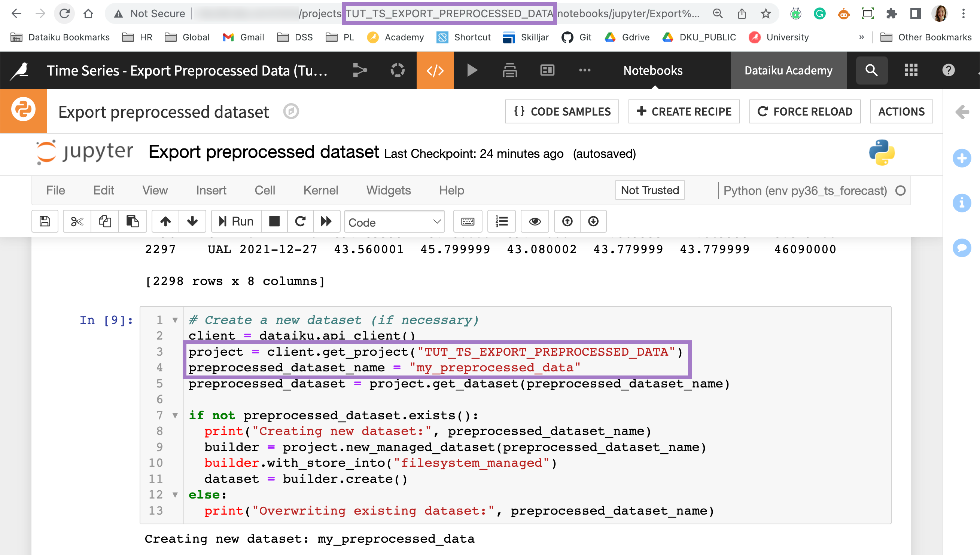The image size is (980, 555).
Task: Expand the Dataiku more options ellipsis menu
Action: coord(584,70)
